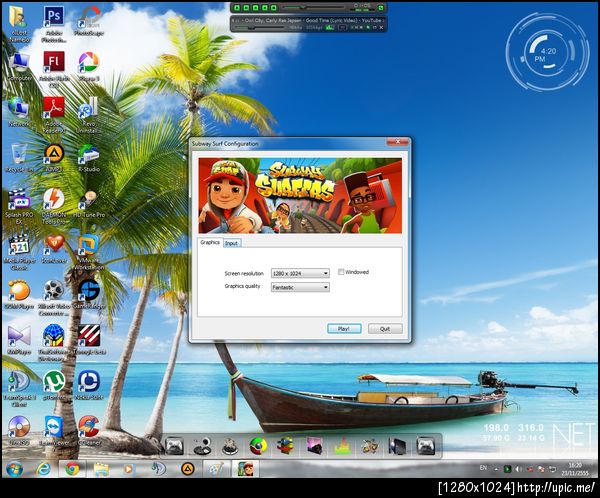Open the Adobe Flash desktop shortcut
This screenshot has height=498, width=600.
[x=54, y=69]
